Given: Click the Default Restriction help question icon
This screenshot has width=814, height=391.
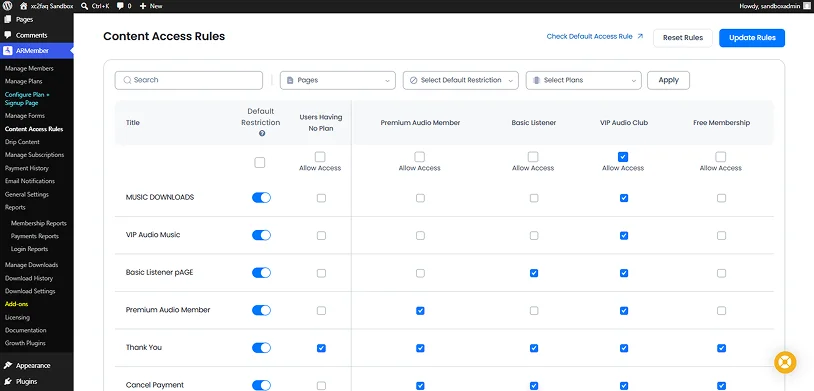Looking at the screenshot, I should pos(262,133).
